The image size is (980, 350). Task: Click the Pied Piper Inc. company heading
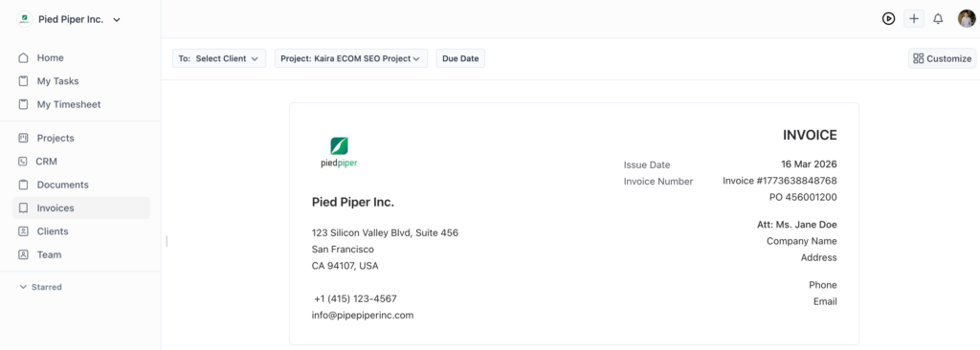point(353,202)
